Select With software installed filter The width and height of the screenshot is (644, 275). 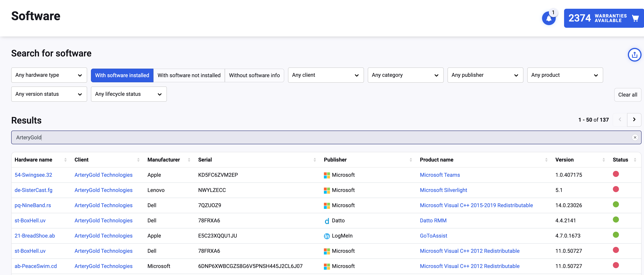[122, 75]
